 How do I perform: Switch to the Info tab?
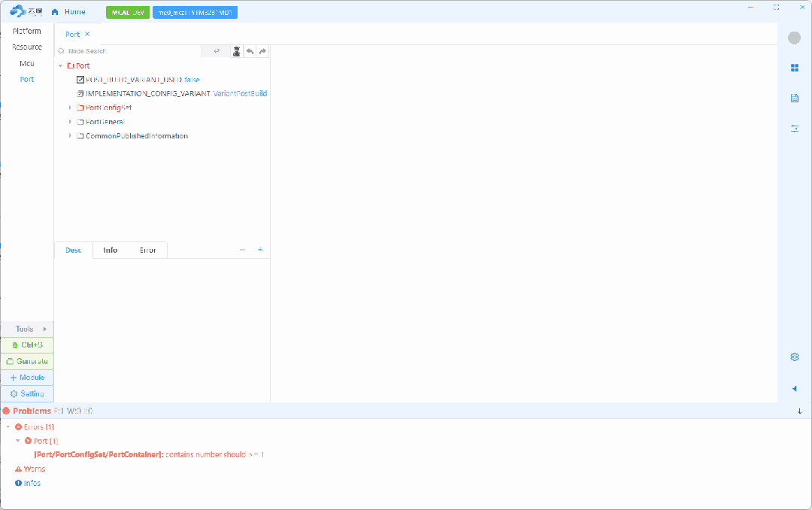[x=111, y=250]
